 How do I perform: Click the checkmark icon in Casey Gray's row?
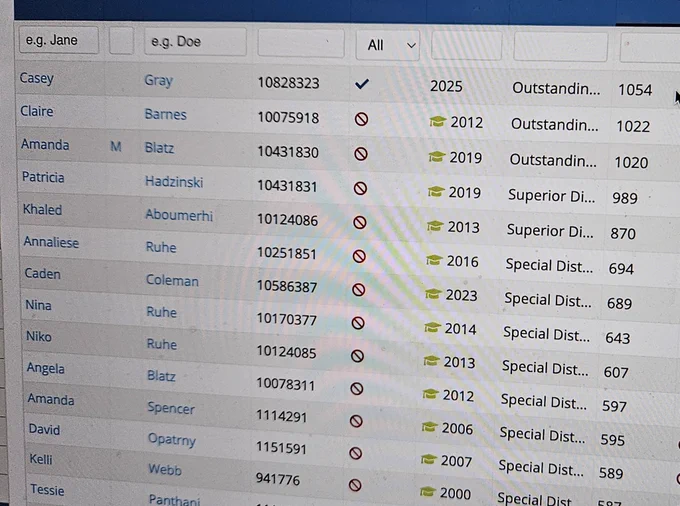point(362,84)
